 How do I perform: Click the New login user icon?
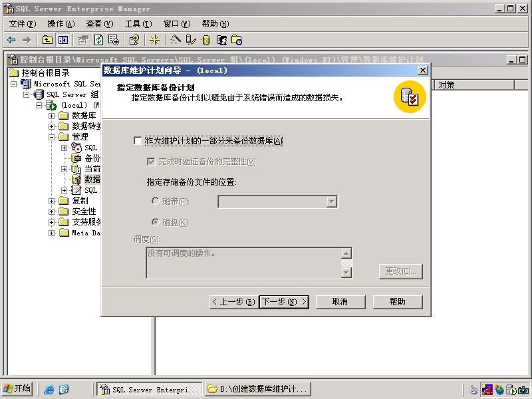221,40
